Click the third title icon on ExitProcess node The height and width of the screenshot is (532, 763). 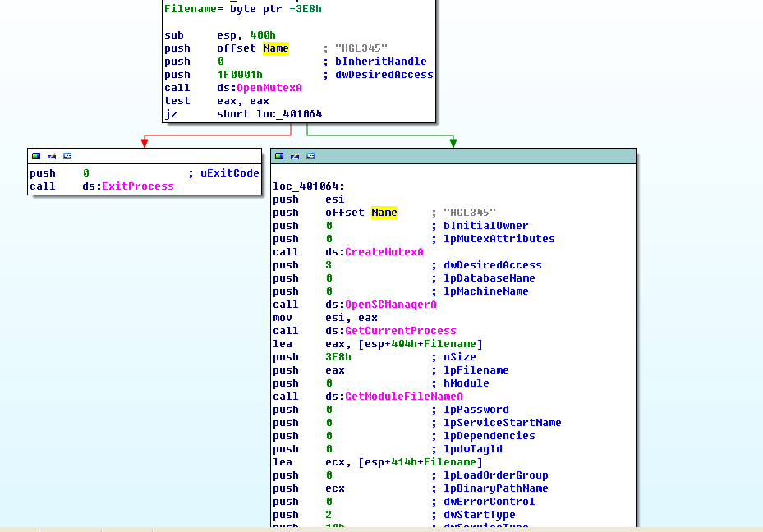point(67,156)
